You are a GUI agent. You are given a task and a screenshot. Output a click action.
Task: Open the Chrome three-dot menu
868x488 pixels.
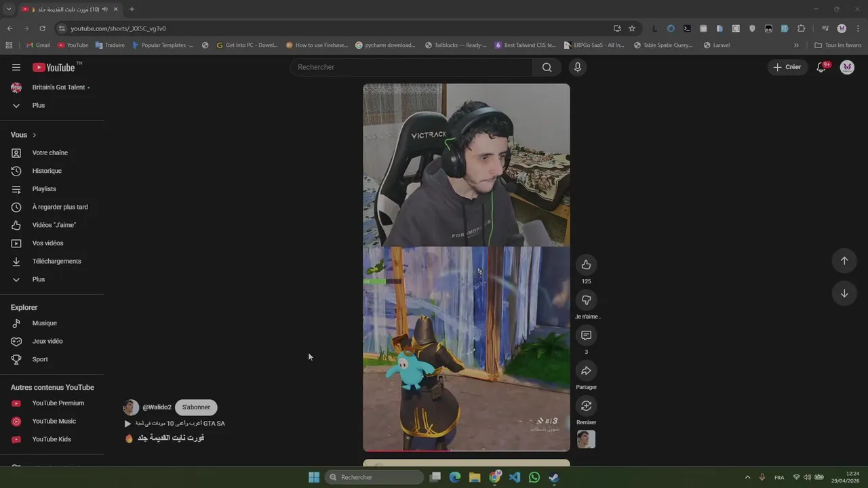[857, 28]
